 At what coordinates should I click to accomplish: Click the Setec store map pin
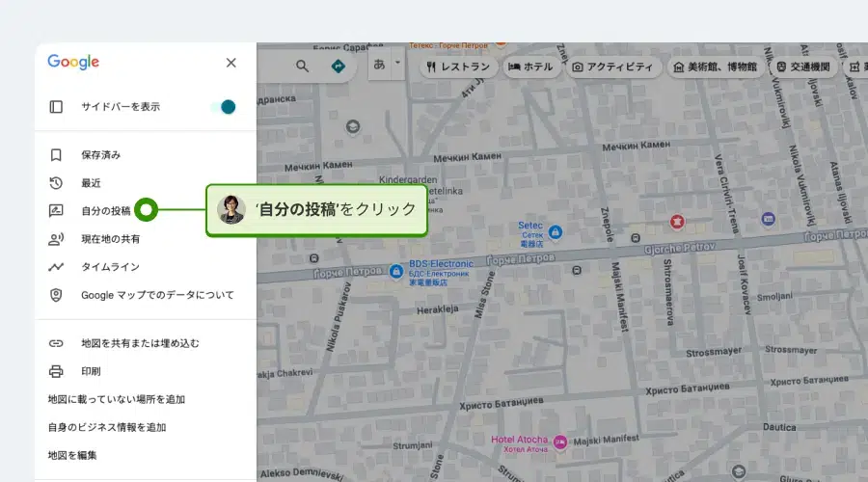(x=556, y=232)
